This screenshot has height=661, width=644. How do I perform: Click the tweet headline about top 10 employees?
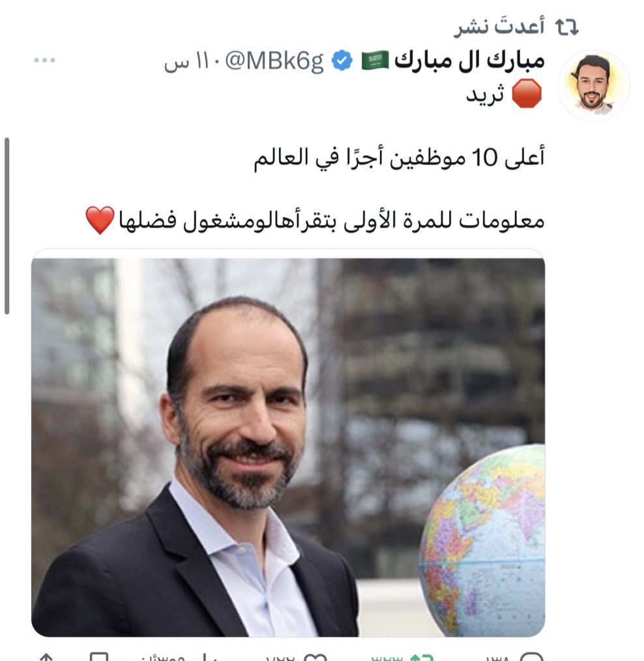click(x=399, y=158)
